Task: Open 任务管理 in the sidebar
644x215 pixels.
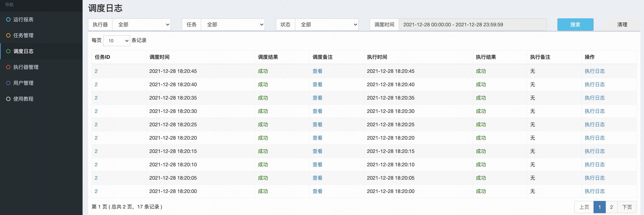Action: click(x=23, y=35)
